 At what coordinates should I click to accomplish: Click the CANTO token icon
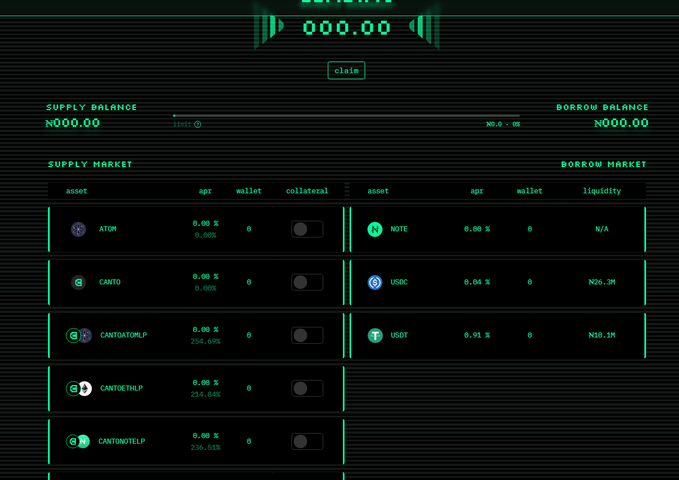coord(78,282)
